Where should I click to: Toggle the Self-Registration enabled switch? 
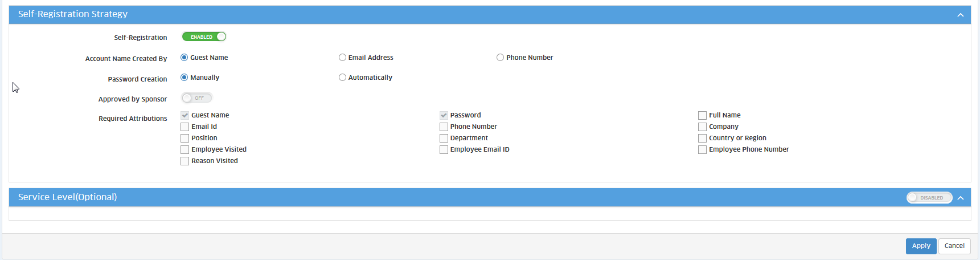[x=204, y=37]
